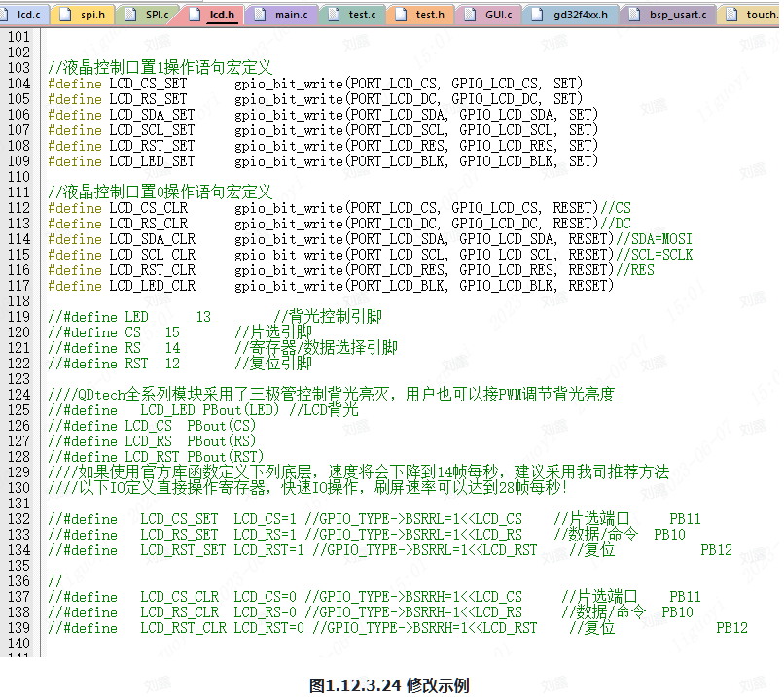The height and width of the screenshot is (697, 784).
Task: Click the PB12 text on line 139
Action: coord(731,628)
